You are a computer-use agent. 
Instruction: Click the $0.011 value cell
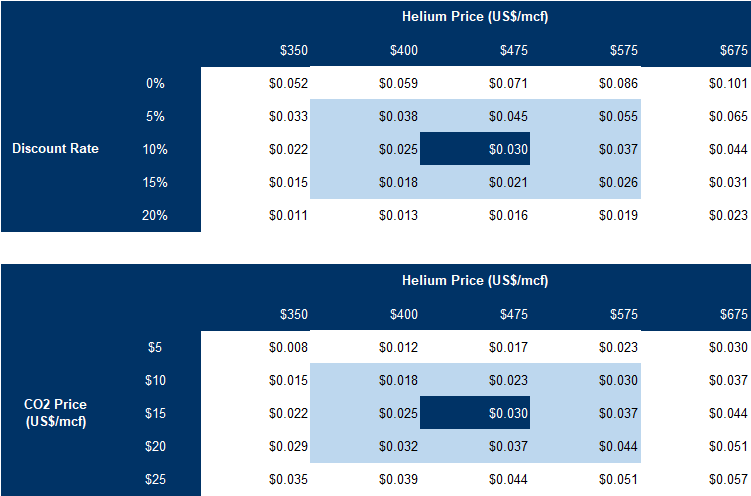click(x=288, y=215)
